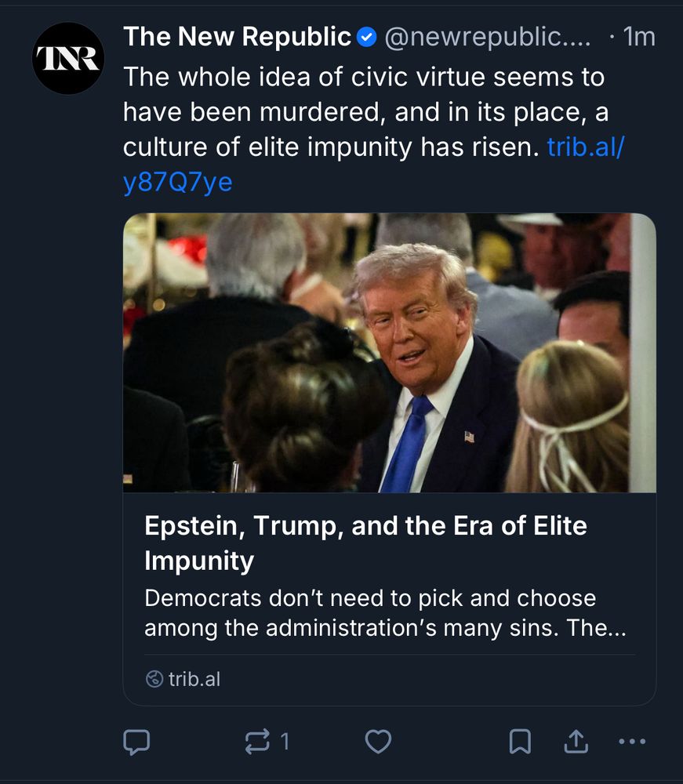The width and height of the screenshot is (683, 784).
Task: Follow the trib.al/y87Q7ye link in post
Action: click(584, 147)
